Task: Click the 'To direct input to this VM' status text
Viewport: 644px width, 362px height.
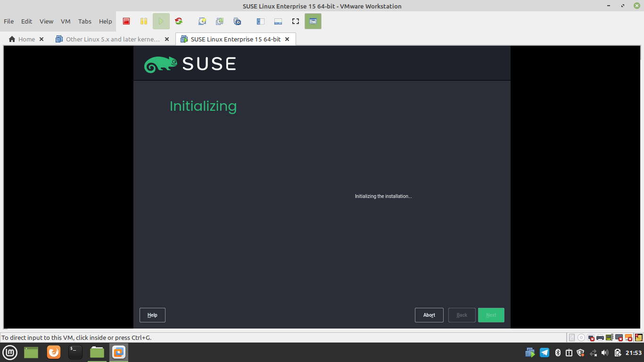Action: pos(76,337)
